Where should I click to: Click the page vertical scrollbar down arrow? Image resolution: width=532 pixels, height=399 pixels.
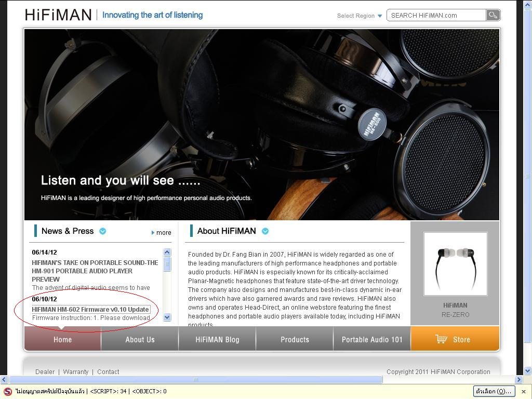point(527,371)
